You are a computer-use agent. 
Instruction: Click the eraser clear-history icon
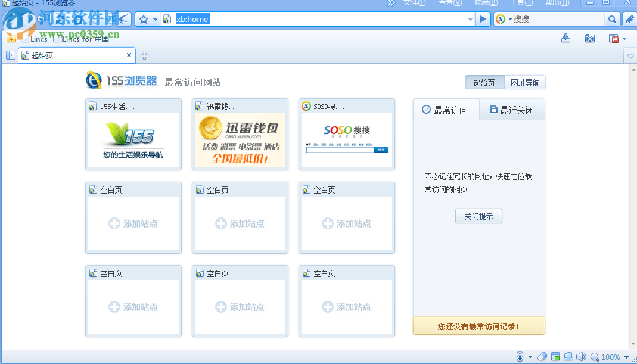[x=542, y=357]
